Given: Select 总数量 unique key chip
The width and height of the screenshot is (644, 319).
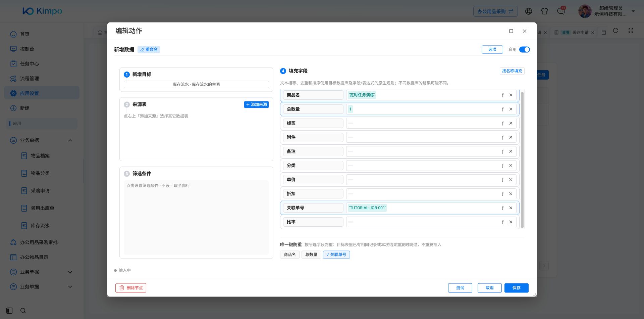Looking at the screenshot, I should point(311,255).
